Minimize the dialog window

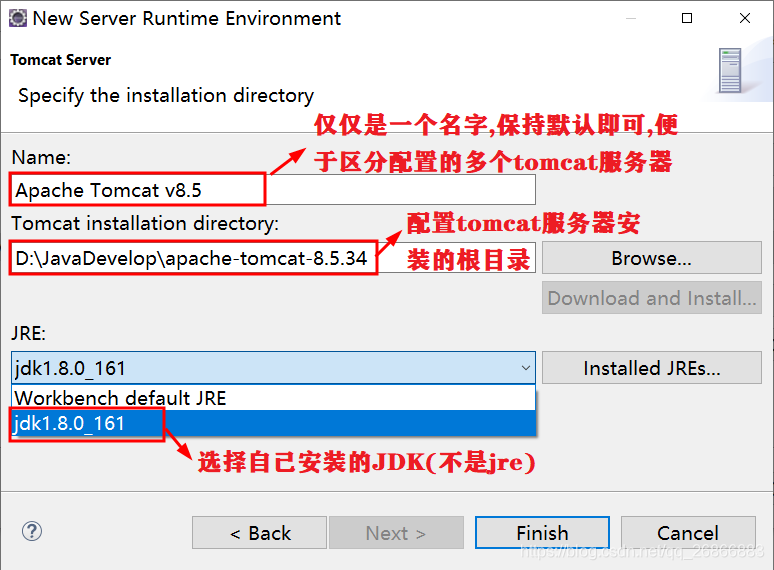(630, 18)
